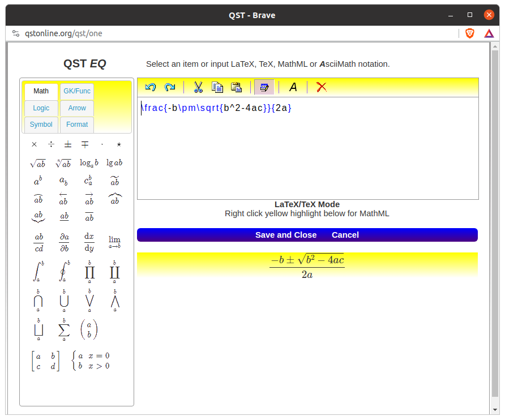
Task: Insert the contour integral template
Action: 64,272
